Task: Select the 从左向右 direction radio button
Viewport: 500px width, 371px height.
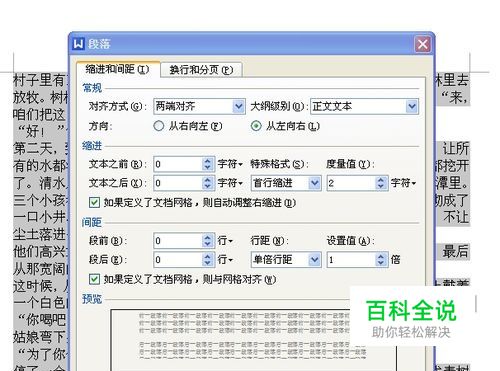Action: [x=256, y=126]
